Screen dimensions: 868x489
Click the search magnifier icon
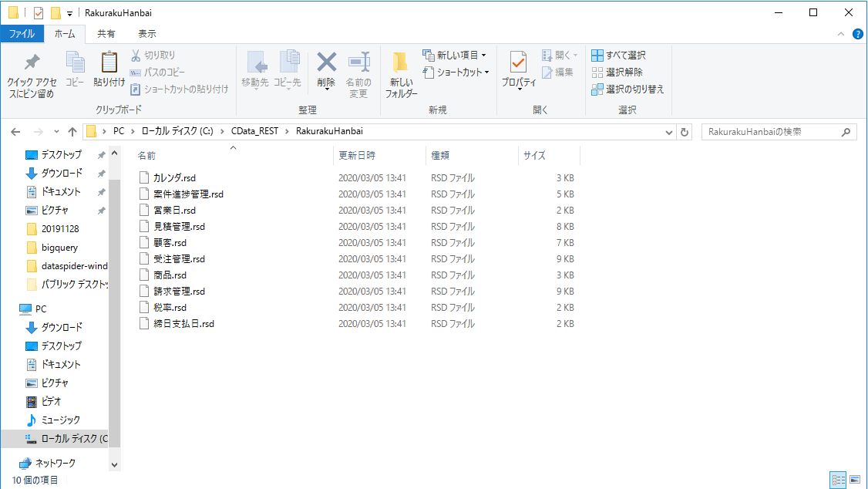pyautogui.click(x=846, y=132)
